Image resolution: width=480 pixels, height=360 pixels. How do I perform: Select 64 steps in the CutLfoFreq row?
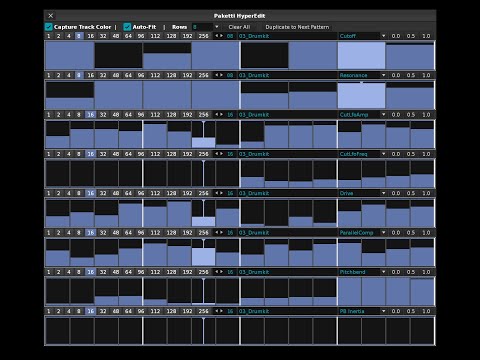coord(128,154)
